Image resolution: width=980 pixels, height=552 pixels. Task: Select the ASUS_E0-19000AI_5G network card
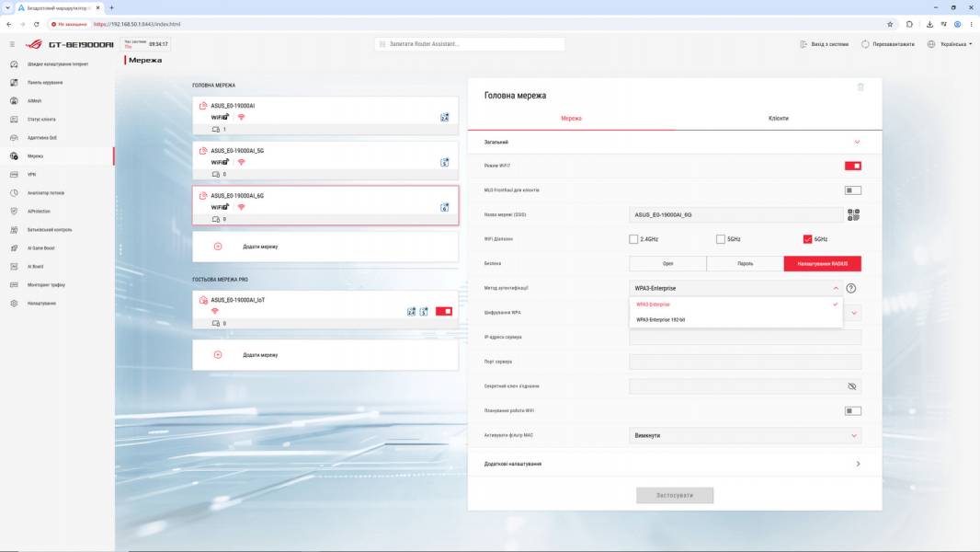[325, 161]
